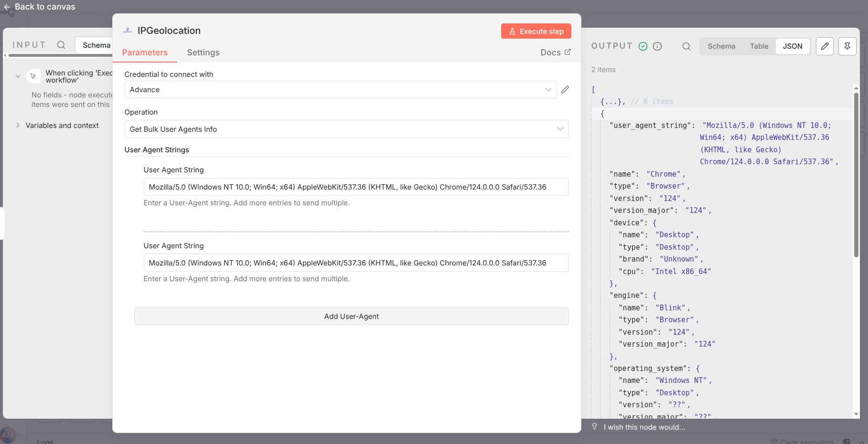868x444 pixels.
Task: Open the Credential dropdown showing Advance
Action: tap(340, 90)
